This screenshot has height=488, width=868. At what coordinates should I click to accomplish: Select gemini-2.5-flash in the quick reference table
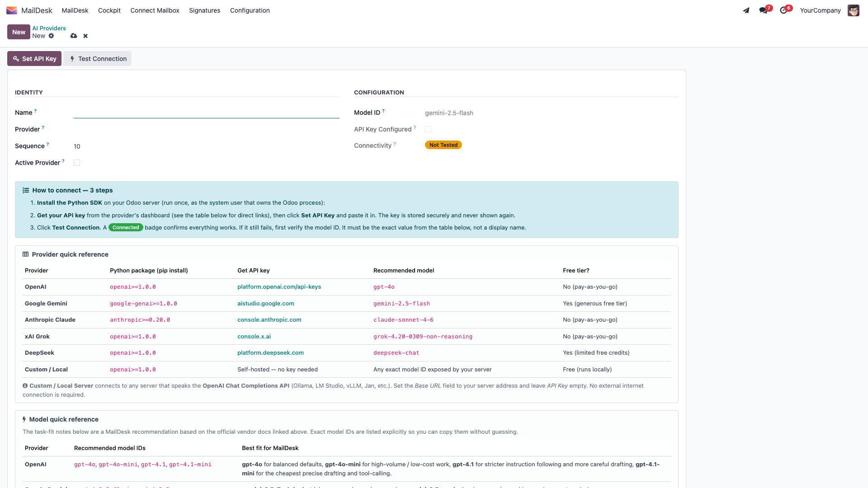coord(401,304)
